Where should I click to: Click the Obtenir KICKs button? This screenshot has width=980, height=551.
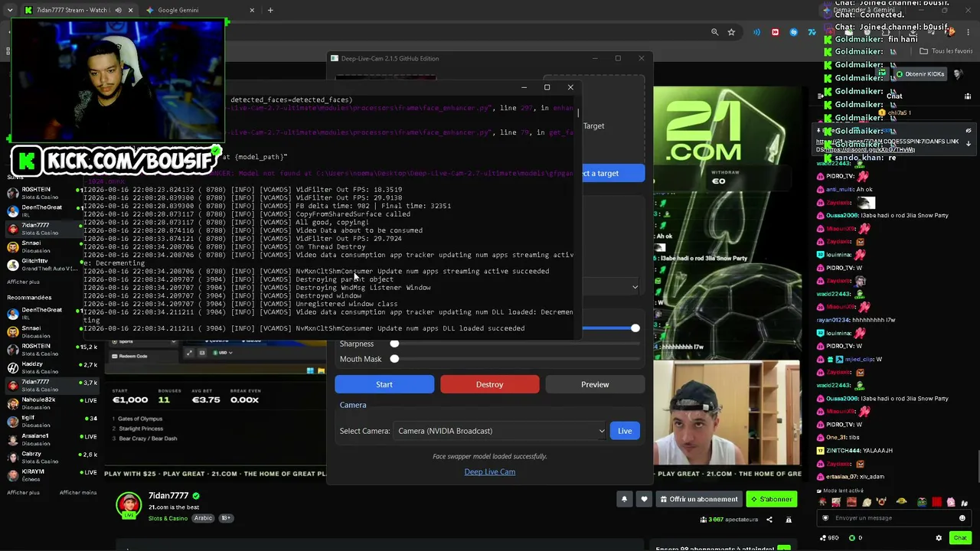[920, 74]
